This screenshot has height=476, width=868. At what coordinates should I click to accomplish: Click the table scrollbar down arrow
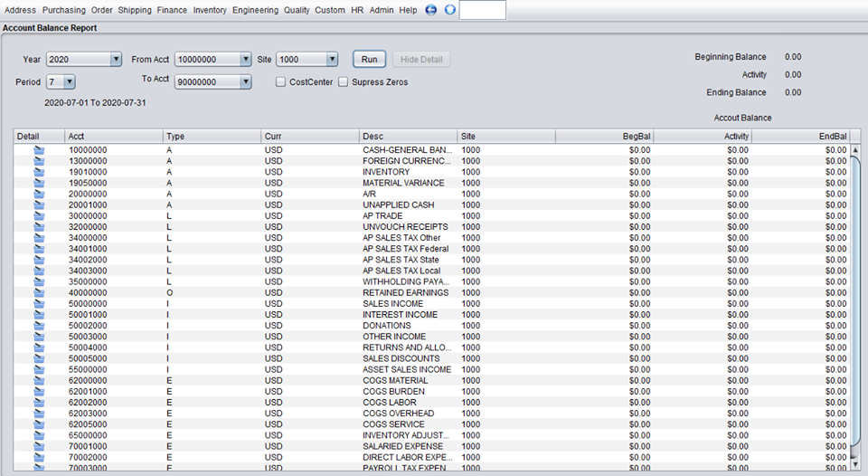point(855,464)
